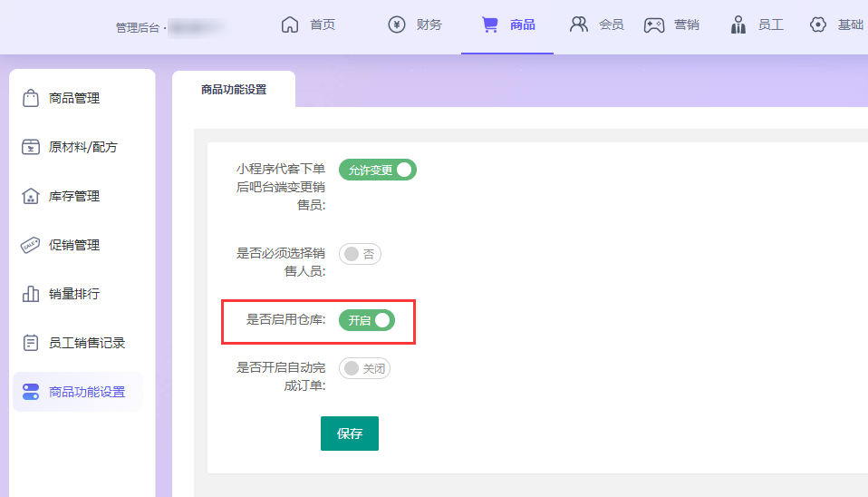Select 商品功能设置 in the sidebar
The image size is (868, 497).
tap(86, 392)
